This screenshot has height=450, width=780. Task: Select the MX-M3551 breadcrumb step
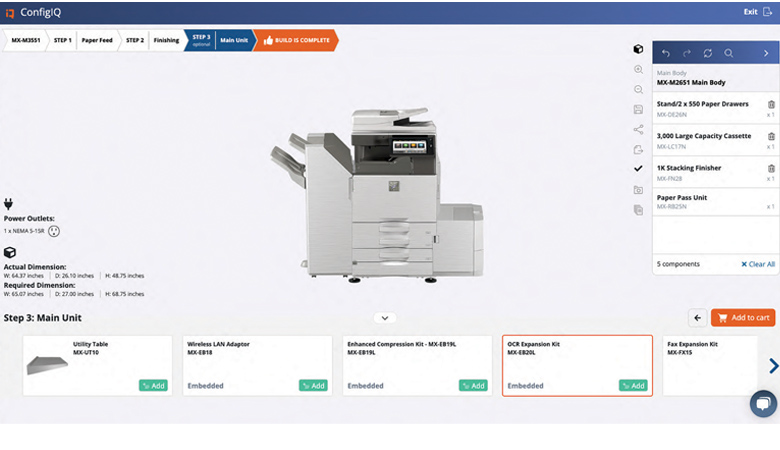tap(26, 40)
